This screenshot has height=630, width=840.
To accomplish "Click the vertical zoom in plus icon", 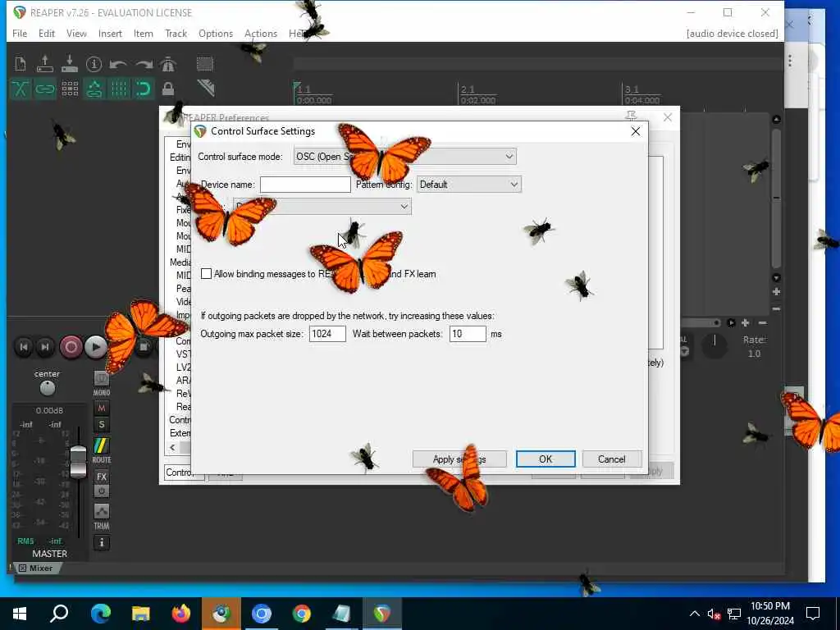I will pyautogui.click(x=776, y=292).
